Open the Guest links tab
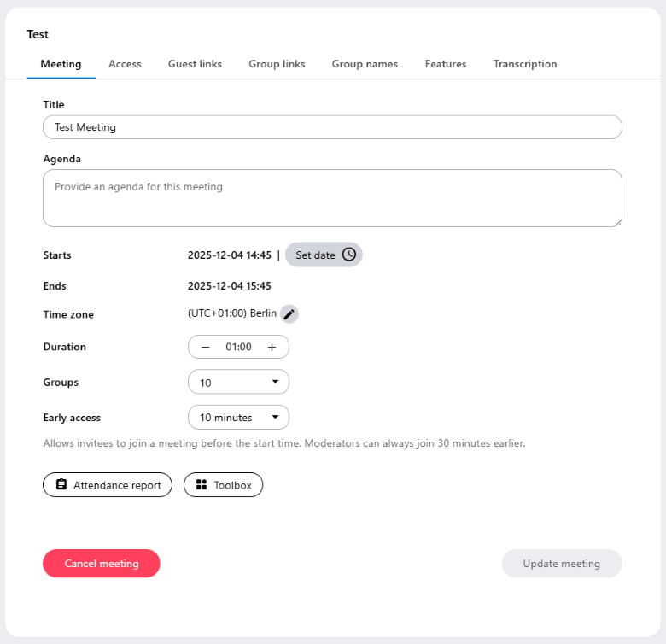The image size is (666, 644). [195, 64]
